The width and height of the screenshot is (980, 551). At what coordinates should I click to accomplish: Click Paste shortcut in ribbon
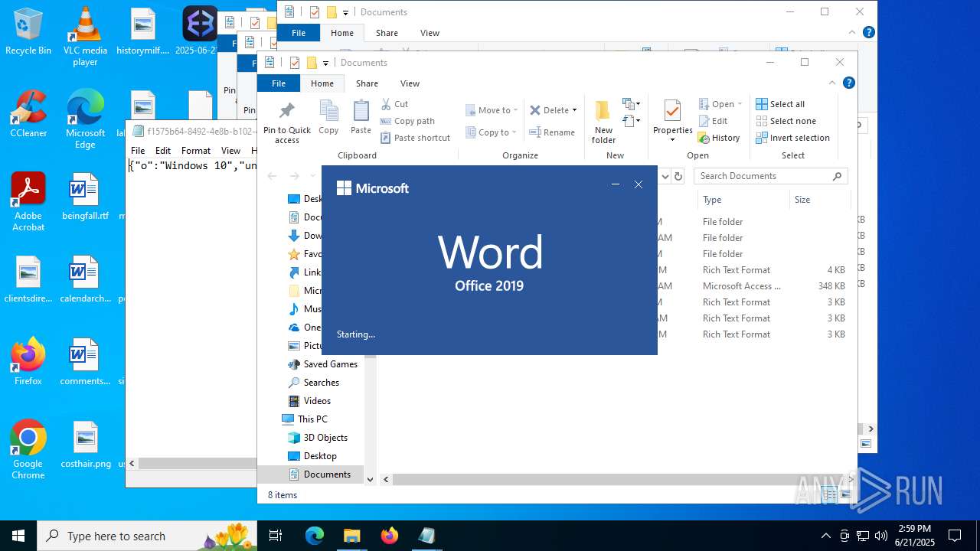[x=415, y=138]
